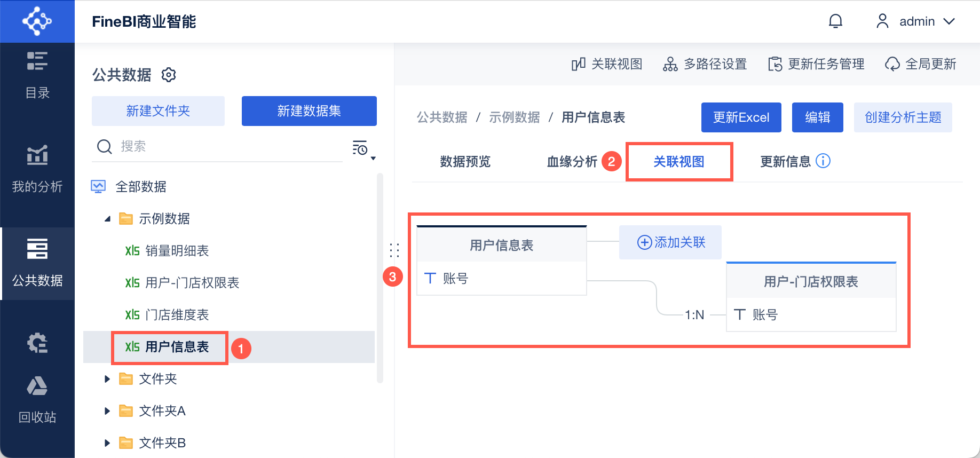This screenshot has height=458, width=980.
Task: Click the 更新信息 info icon
Action: [823, 161]
